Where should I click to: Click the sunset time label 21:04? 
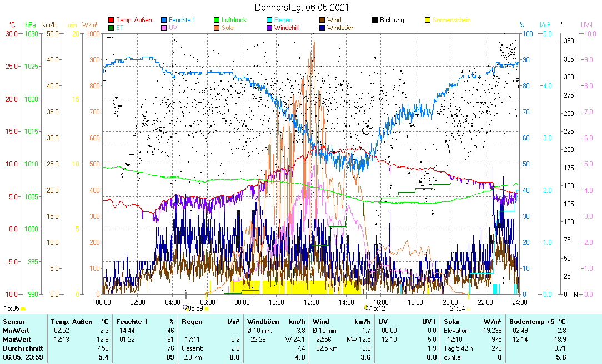[x=457, y=308]
